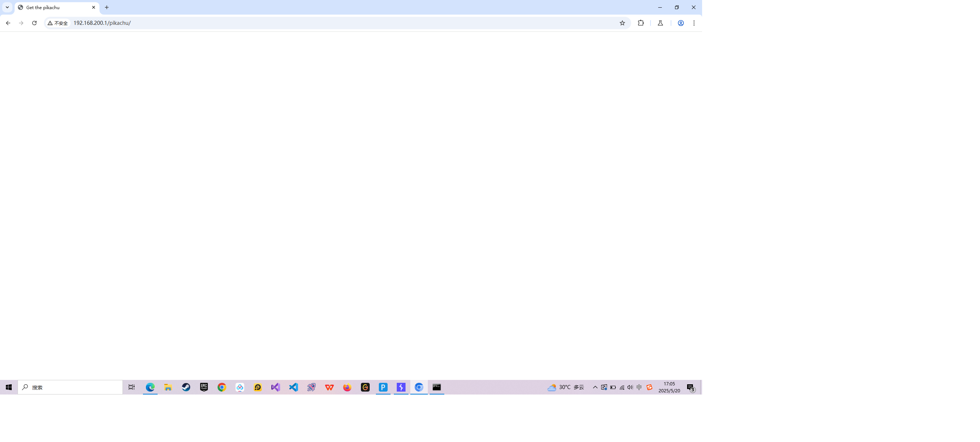Close the 'Get the pikachu' tab
Image resolution: width=980 pixels, height=442 pixels.
click(x=94, y=8)
